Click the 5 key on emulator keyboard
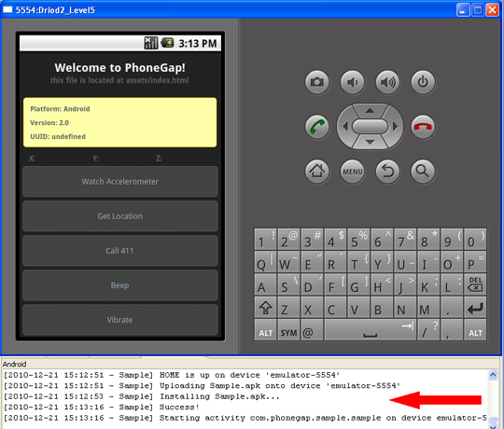 (358, 240)
